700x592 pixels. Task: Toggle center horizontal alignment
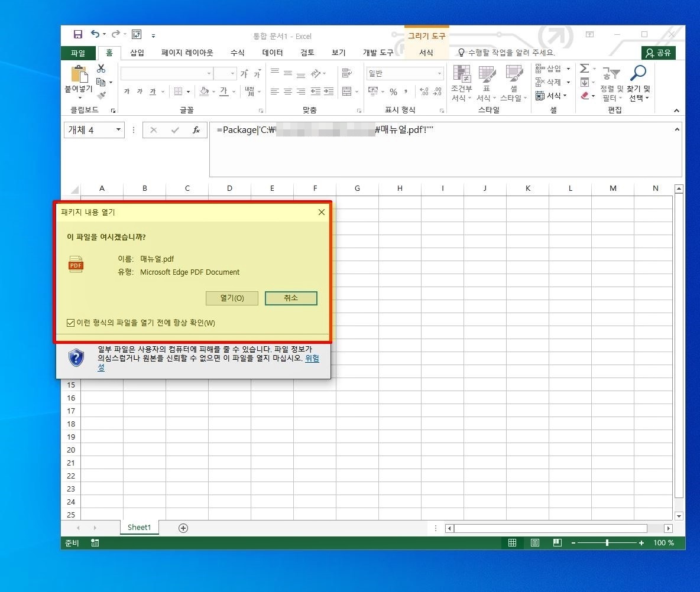pos(288,92)
